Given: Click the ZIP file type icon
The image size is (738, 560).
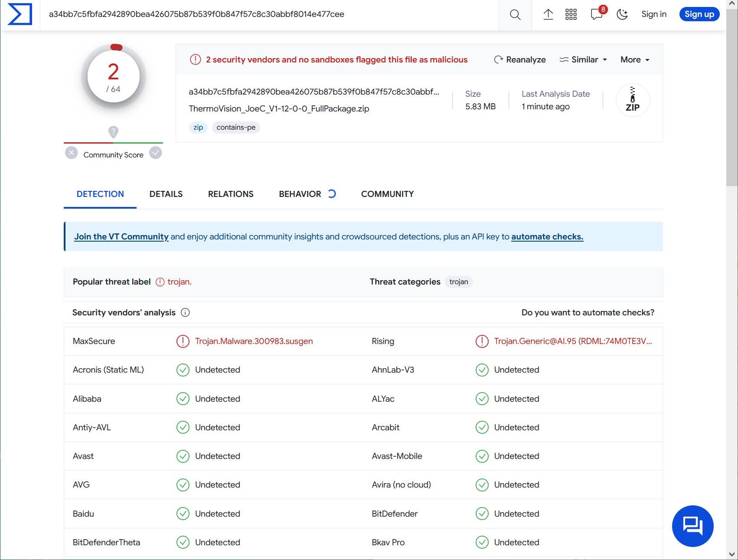Looking at the screenshot, I should (x=632, y=101).
